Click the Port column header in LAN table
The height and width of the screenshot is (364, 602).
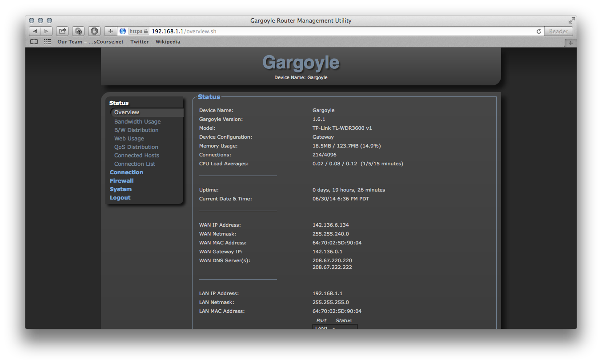click(x=321, y=320)
